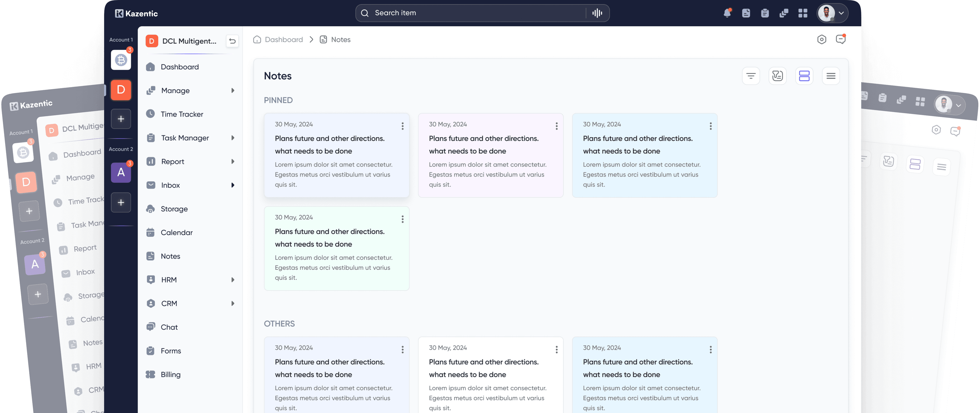The width and height of the screenshot is (980, 413).
Task: Click the Inbox envelope icon in sidebar
Action: coord(151,185)
